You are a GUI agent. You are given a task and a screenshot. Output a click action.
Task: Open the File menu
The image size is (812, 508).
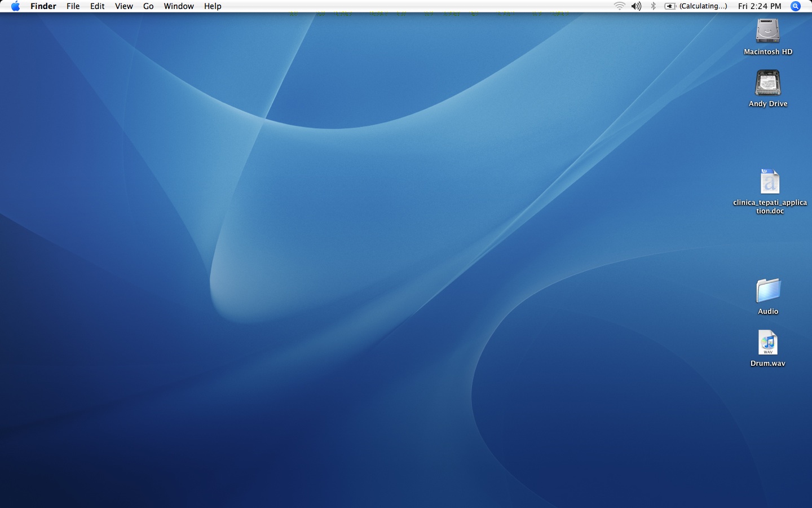click(73, 6)
